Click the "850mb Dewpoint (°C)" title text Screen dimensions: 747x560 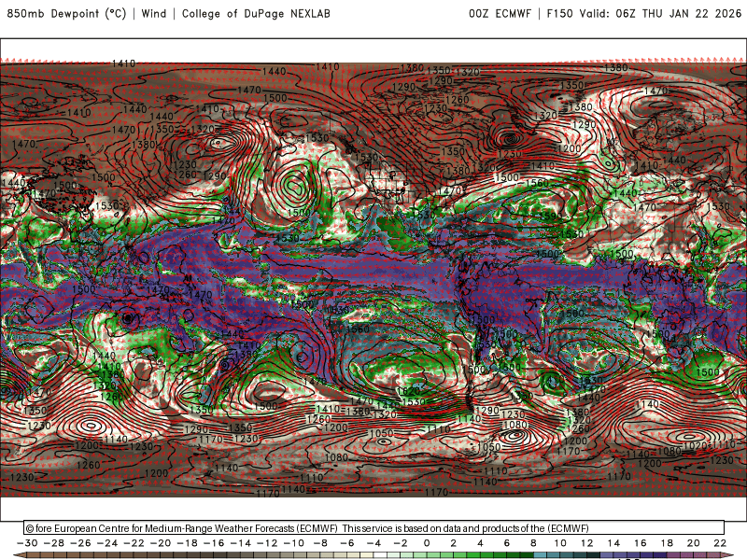click(x=66, y=13)
